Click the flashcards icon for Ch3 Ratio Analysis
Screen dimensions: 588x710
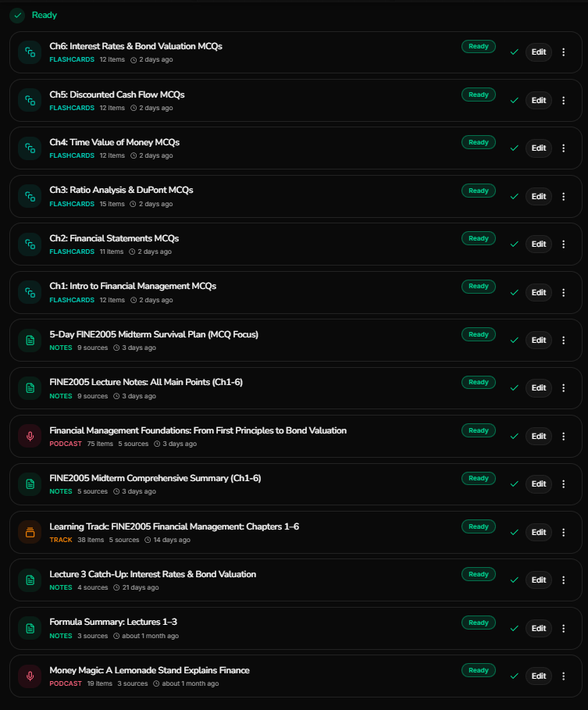point(30,197)
